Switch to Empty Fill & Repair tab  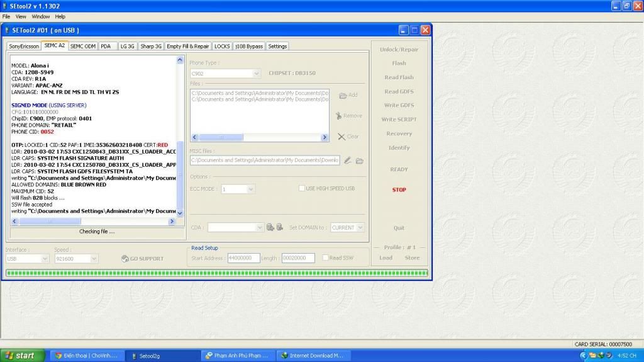pyautogui.click(x=187, y=47)
